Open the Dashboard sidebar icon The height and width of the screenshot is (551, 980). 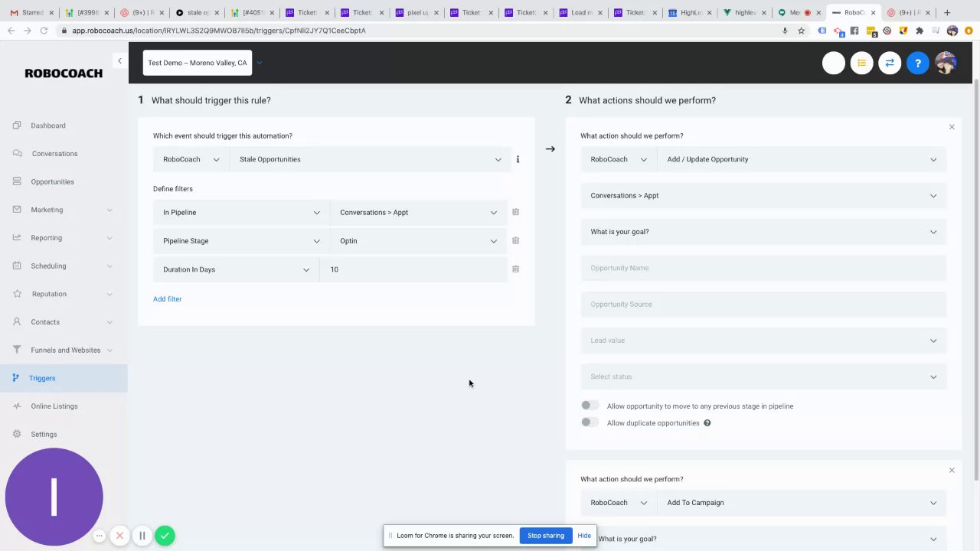17,126
